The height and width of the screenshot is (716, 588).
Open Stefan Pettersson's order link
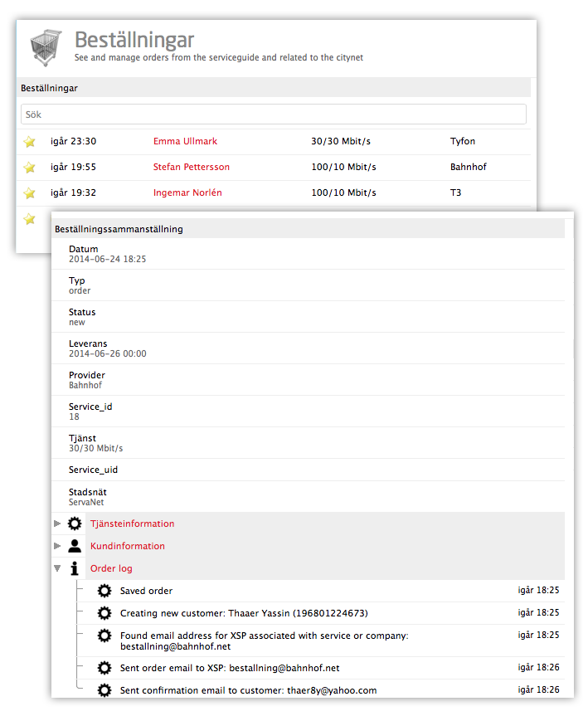coord(191,167)
